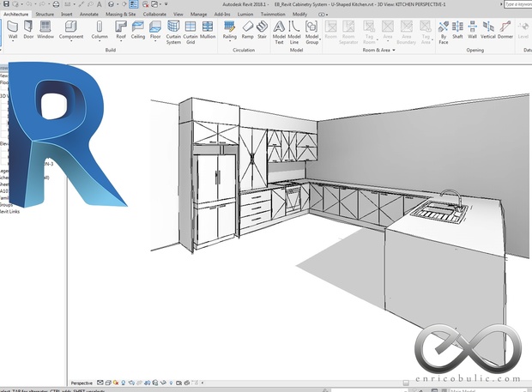532x392 pixels.
Task: Click the Save icon in quick access toolbar
Action: (6, 4)
